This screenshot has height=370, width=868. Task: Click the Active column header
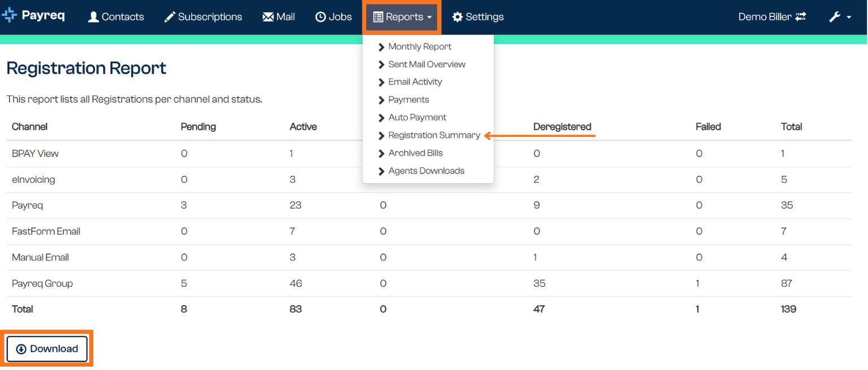coord(303,127)
